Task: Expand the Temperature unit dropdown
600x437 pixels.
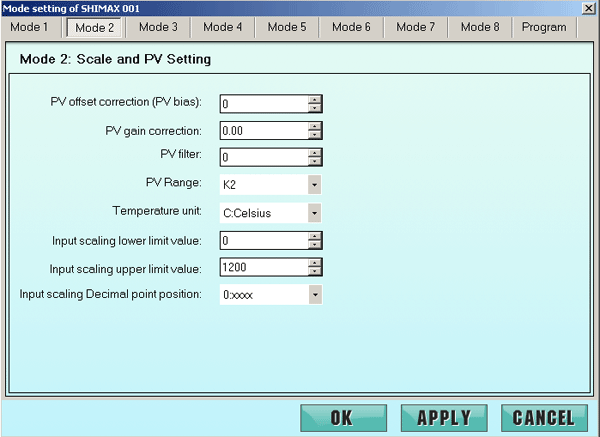Action: point(314,213)
